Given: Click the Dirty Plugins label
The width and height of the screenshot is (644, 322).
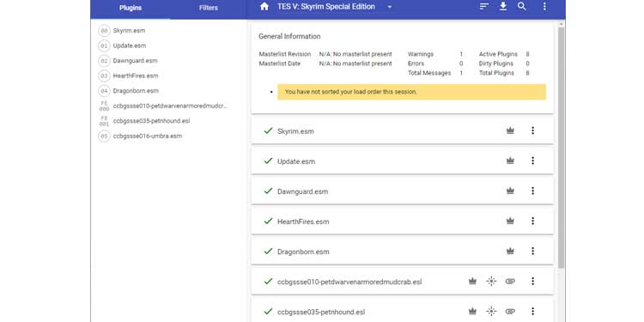Looking at the screenshot, I should pos(496,64).
